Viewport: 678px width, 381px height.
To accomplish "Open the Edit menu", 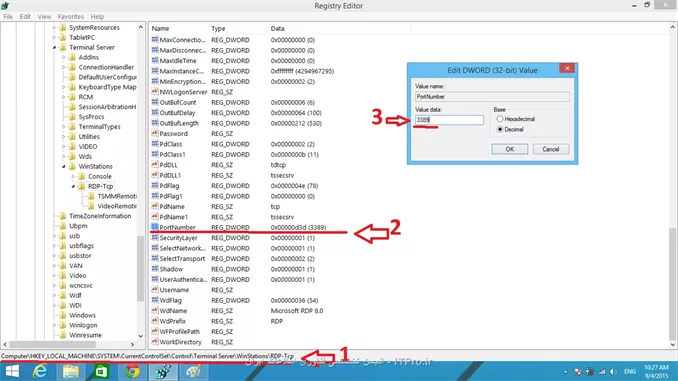I will (x=25, y=16).
